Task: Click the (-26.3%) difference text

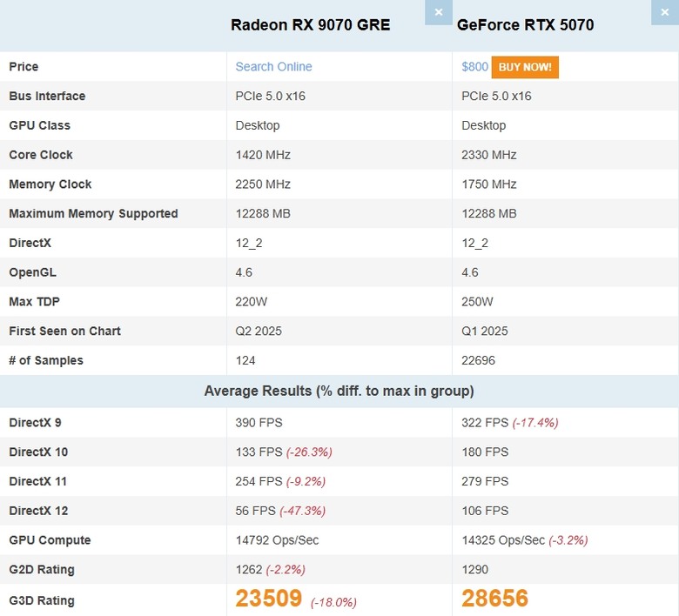Action: tap(309, 452)
